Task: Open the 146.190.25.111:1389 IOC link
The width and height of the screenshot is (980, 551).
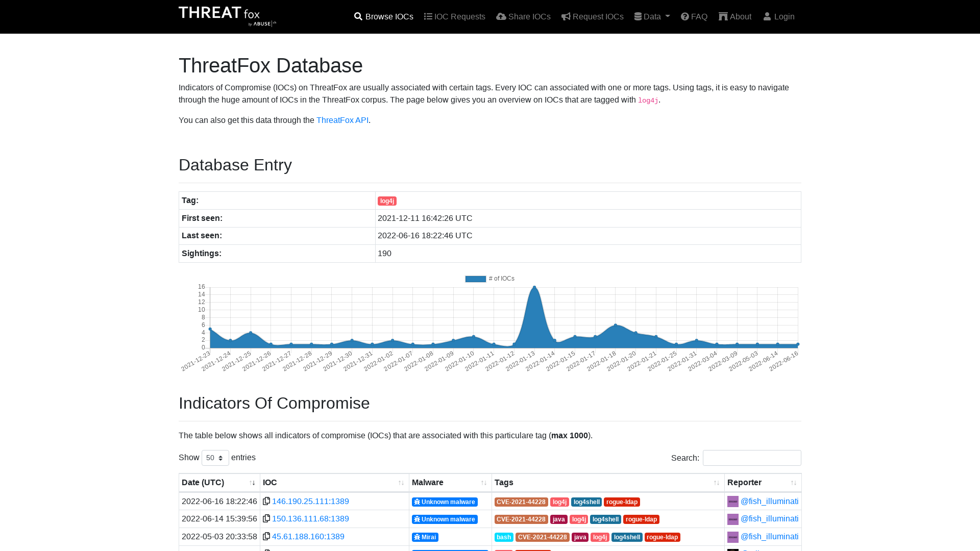Action: point(310,501)
